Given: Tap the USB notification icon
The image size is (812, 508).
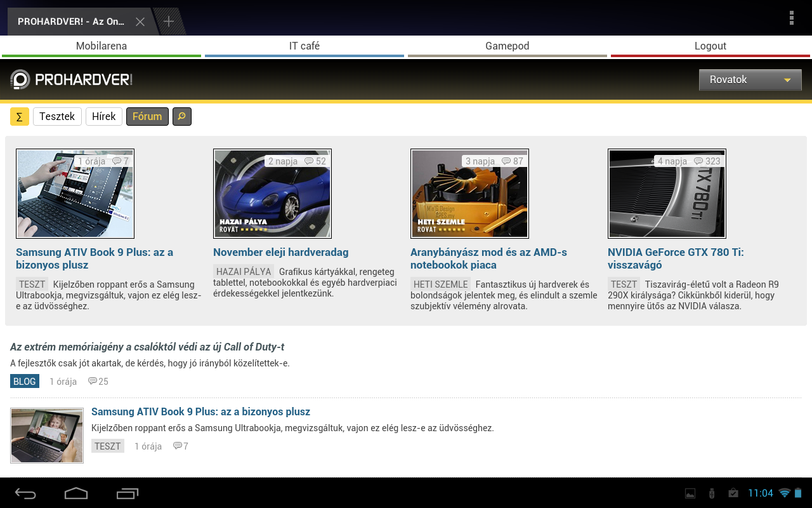Looking at the screenshot, I should 712,493.
